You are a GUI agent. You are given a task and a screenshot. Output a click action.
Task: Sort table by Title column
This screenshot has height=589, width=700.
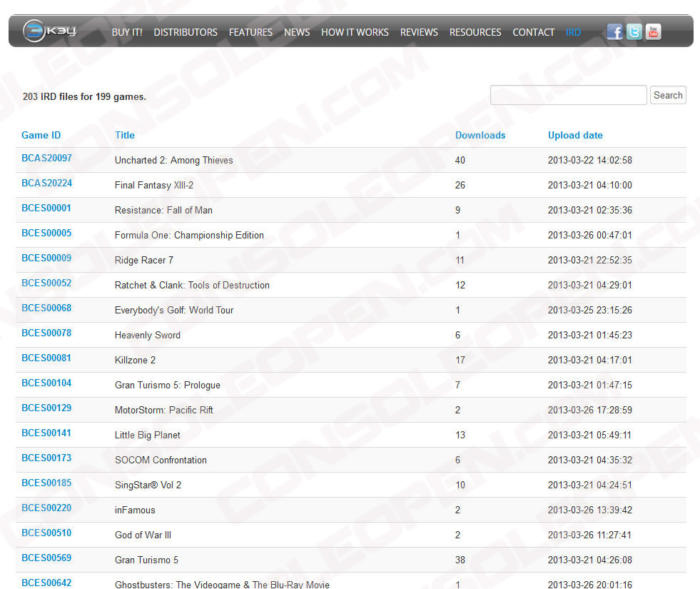pyautogui.click(x=125, y=136)
